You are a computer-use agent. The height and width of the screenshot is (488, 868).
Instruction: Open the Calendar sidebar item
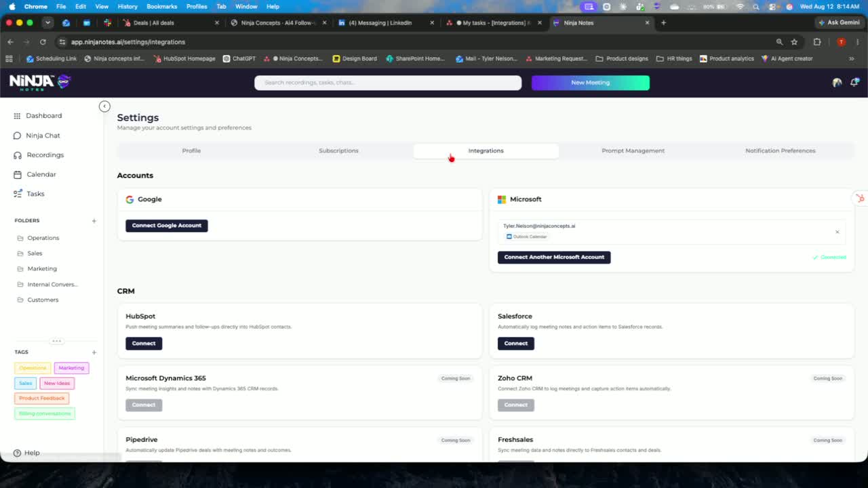point(41,174)
